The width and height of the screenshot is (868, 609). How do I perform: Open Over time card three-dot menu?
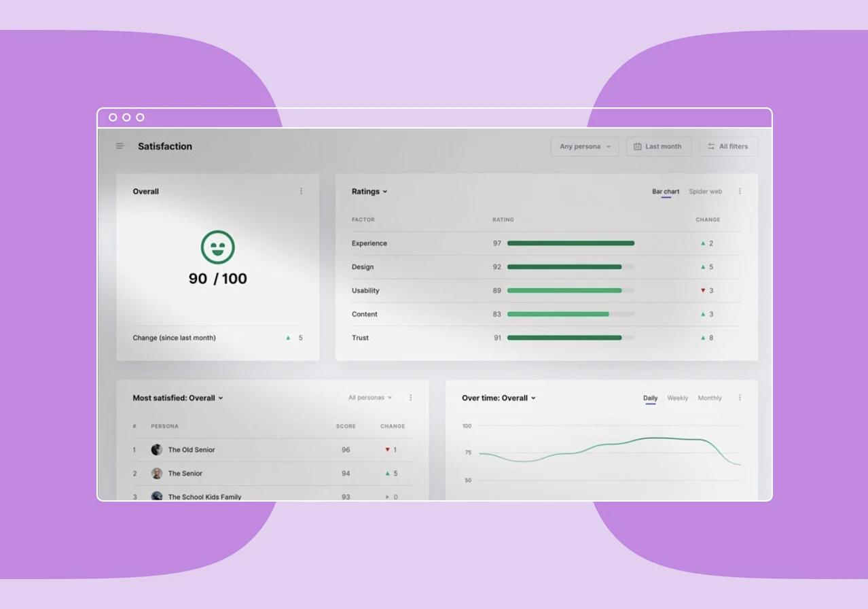tap(740, 398)
